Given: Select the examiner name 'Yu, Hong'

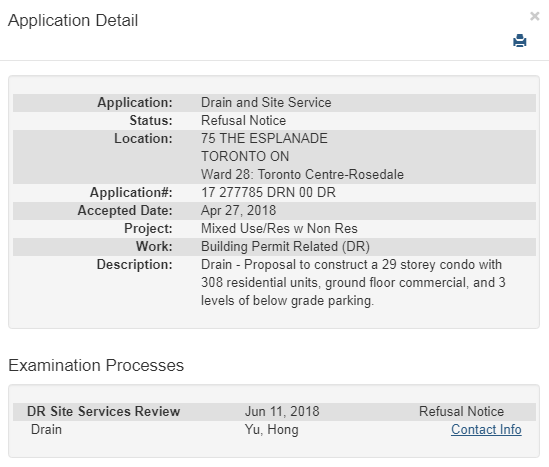Looking at the screenshot, I should (x=271, y=430).
